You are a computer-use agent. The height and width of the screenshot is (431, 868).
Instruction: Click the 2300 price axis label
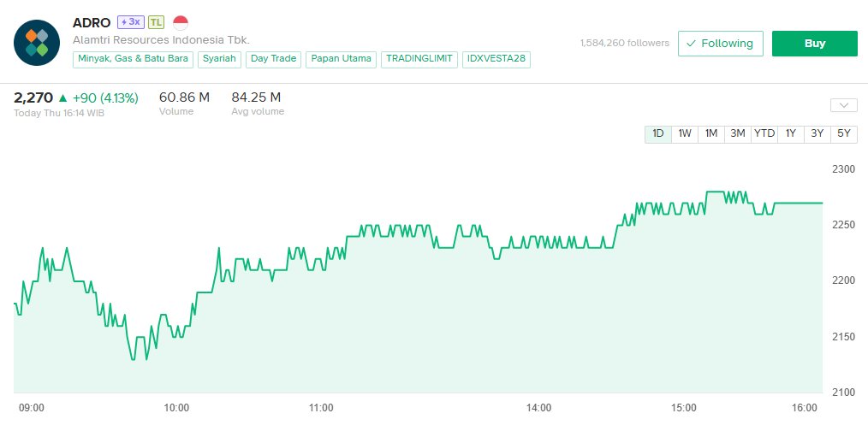click(x=844, y=169)
